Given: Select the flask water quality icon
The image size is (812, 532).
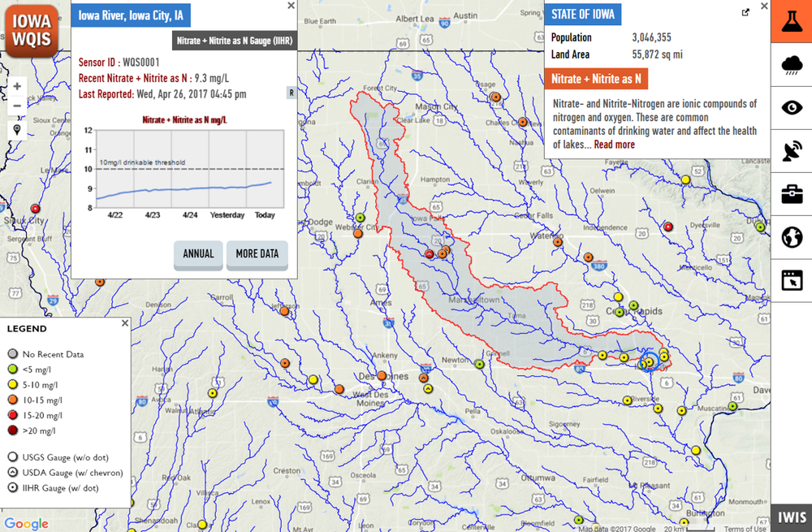Looking at the screenshot, I should coord(791,22).
